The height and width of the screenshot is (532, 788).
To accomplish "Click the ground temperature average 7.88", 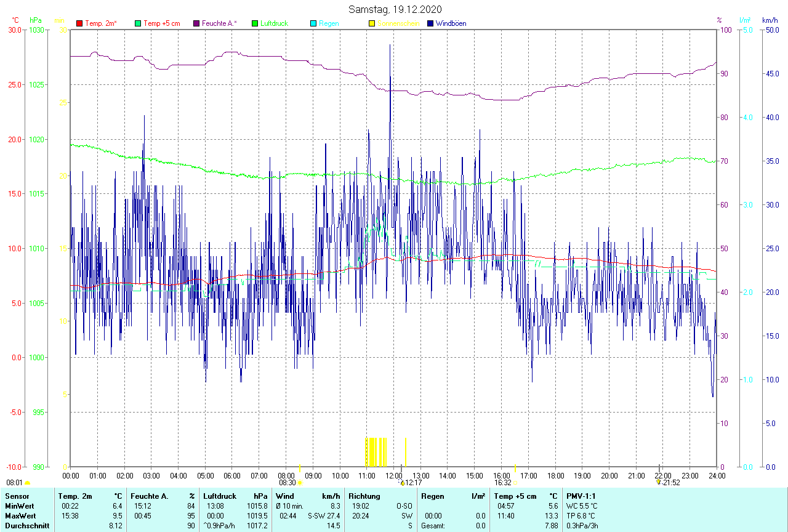I will pos(550,526).
